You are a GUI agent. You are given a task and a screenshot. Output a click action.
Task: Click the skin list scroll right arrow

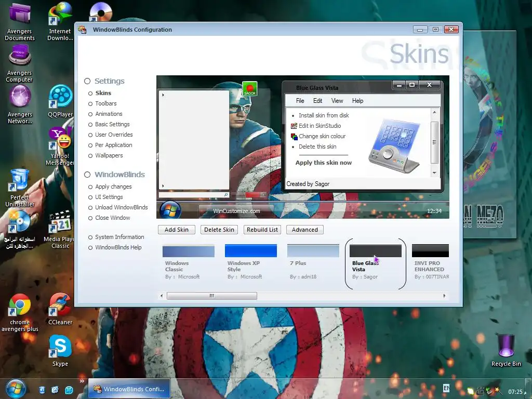445,296
